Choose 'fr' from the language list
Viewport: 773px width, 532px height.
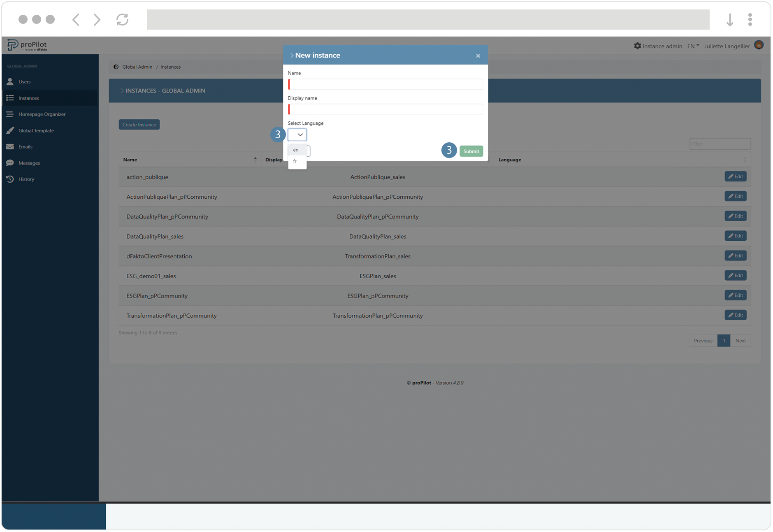(295, 161)
